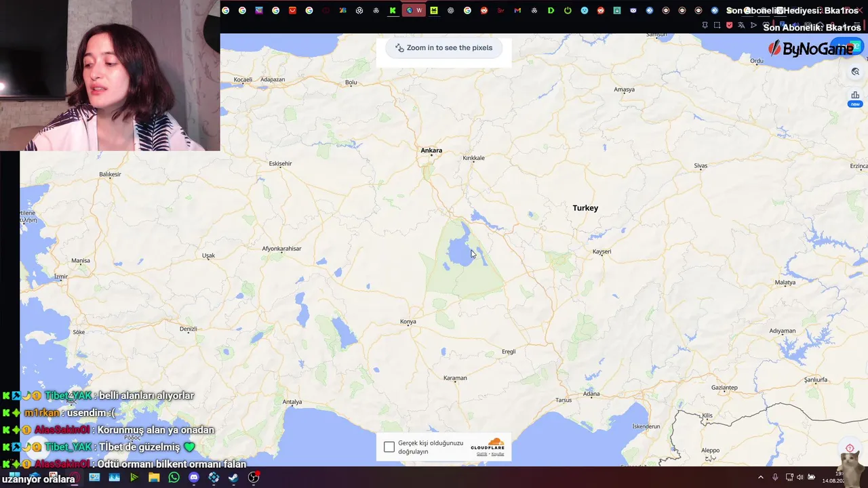
Task: Click the Afyonkarahisar city label
Action: 281,249
